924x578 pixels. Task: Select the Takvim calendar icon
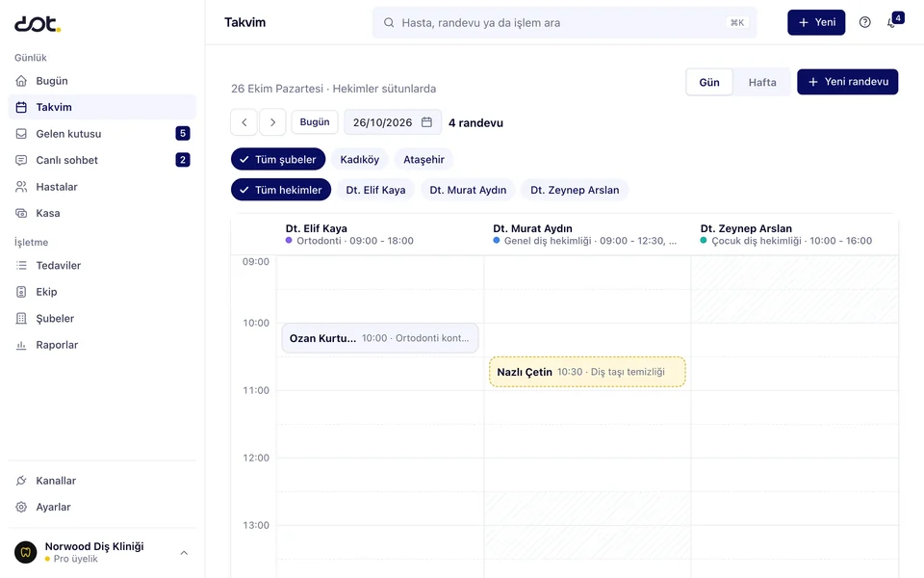pos(21,107)
